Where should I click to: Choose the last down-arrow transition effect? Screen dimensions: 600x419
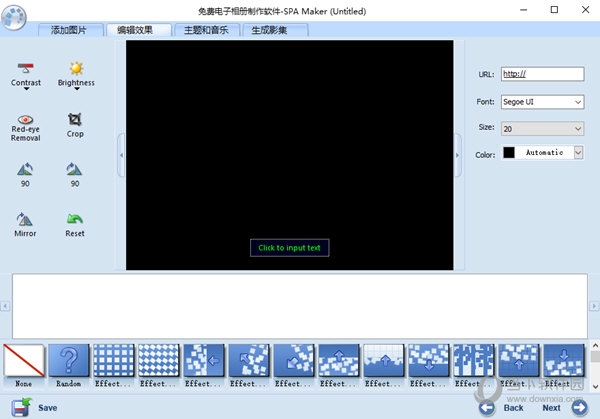564,360
